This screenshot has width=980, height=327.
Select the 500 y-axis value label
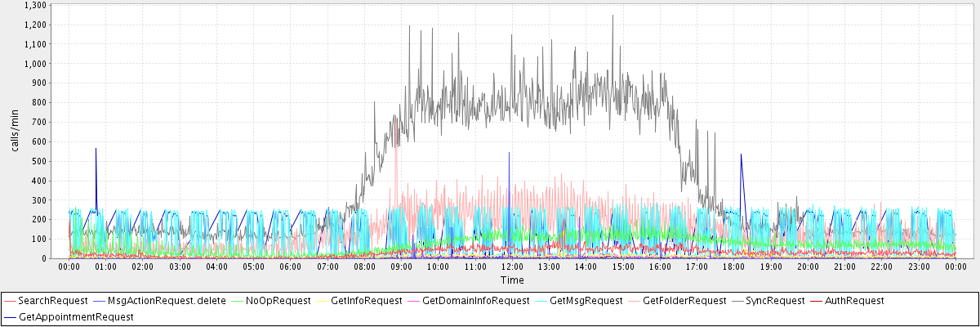[x=41, y=161]
